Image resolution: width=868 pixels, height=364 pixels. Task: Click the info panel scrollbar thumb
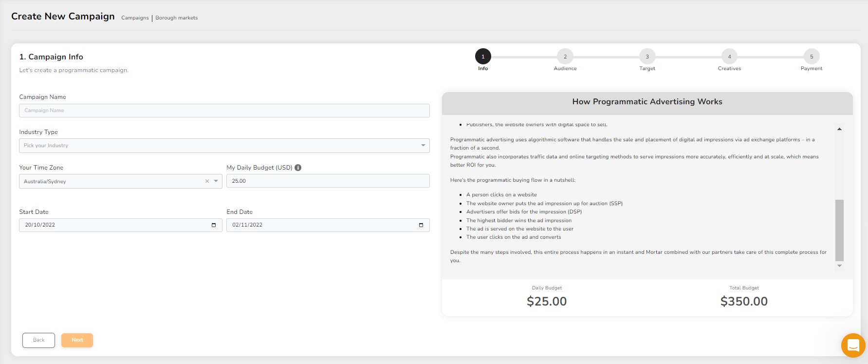point(839,230)
